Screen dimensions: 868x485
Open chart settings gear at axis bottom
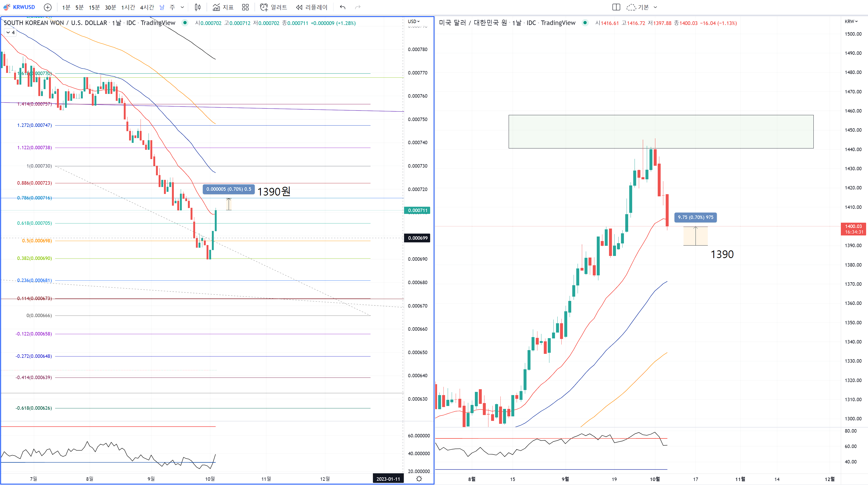click(419, 479)
